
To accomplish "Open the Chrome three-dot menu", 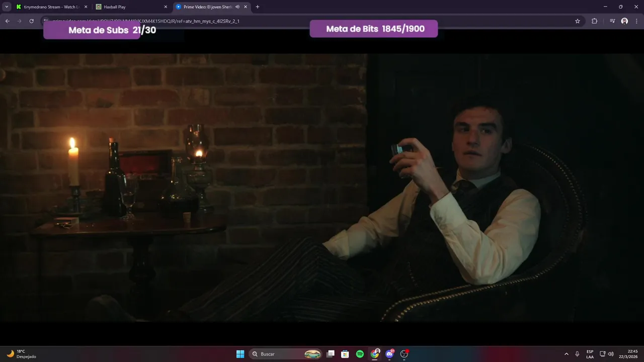I will (636, 21).
